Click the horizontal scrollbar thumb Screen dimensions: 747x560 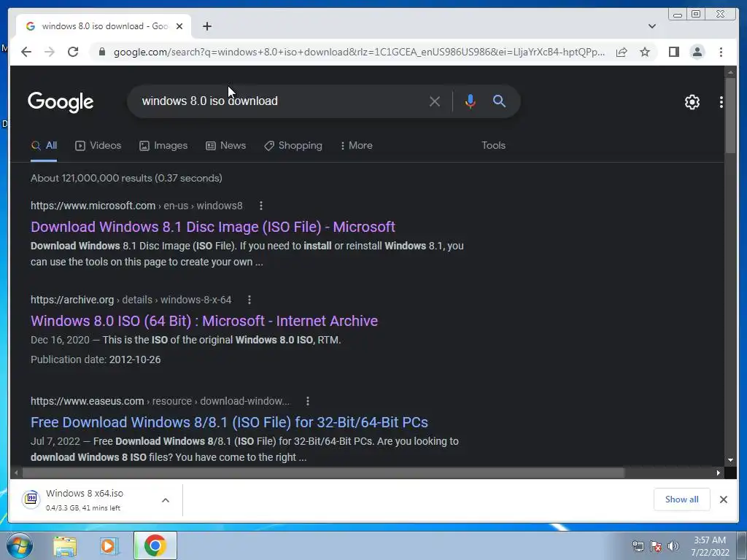[323, 472]
